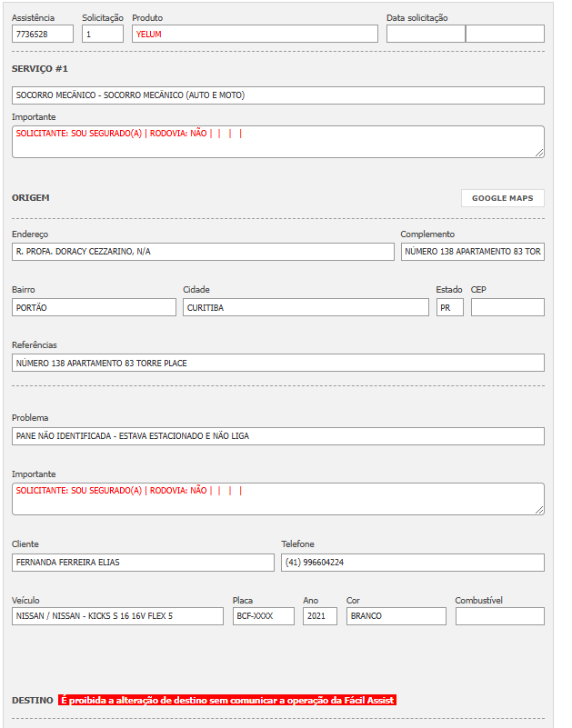Viewport: 572px width, 728px height.
Task: Click the Placa field showing BCF-XXXX
Action: point(263,616)
